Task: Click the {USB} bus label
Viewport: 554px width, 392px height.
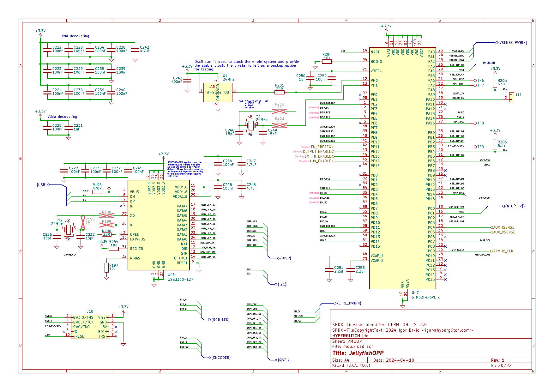Action: (42, 185)
